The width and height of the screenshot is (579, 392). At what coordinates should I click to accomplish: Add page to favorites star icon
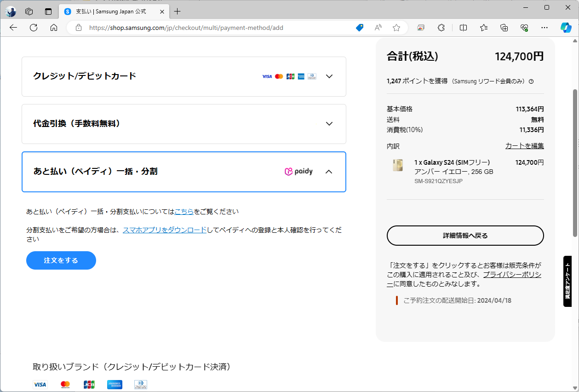pyautogui.click(x=396, y=28)
